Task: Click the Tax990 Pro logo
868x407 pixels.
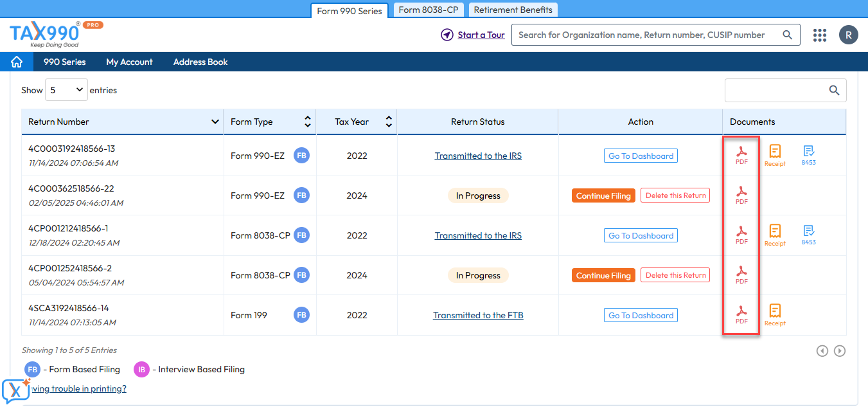Action: point(56,34)
